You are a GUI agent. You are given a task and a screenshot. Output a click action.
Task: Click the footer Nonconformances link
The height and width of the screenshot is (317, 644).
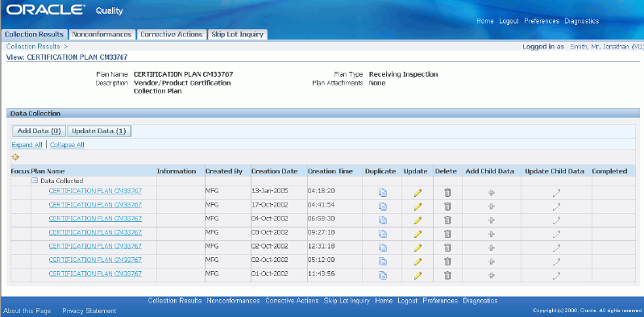[x=233, y=301]
